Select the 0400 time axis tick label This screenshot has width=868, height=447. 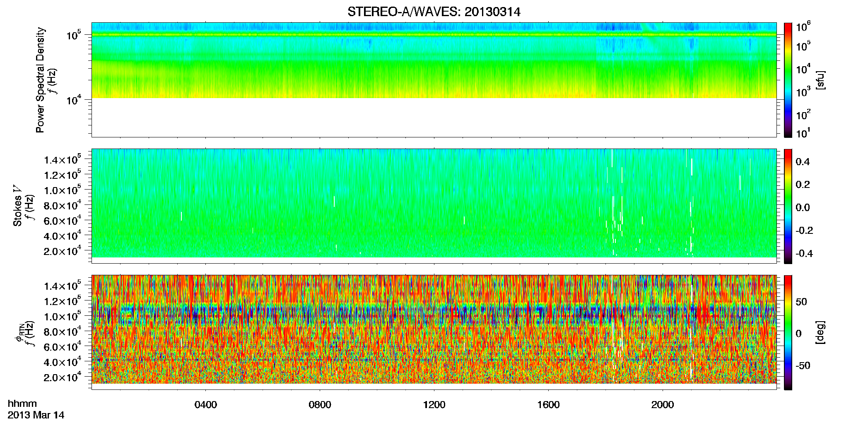206,405
